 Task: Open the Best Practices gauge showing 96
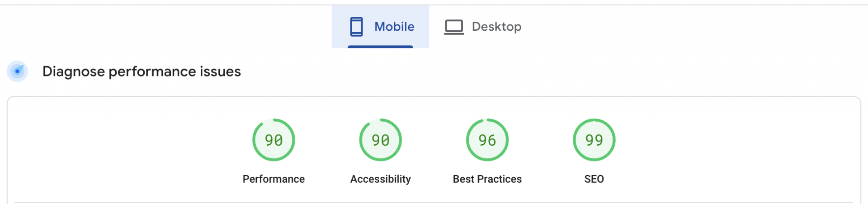coord(487,140)
